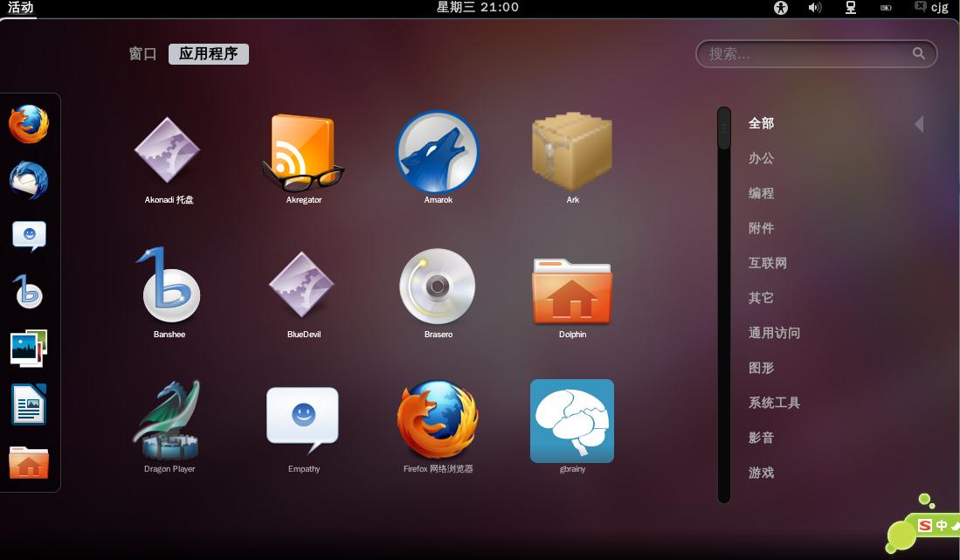
Task: Select the 其它 category
Action: pyautogui.click(x=761, y=298)
